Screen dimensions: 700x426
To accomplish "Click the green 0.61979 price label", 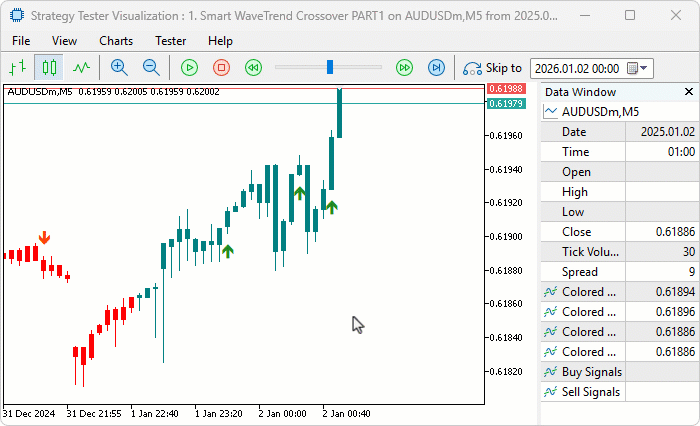I will coord(506,104).
